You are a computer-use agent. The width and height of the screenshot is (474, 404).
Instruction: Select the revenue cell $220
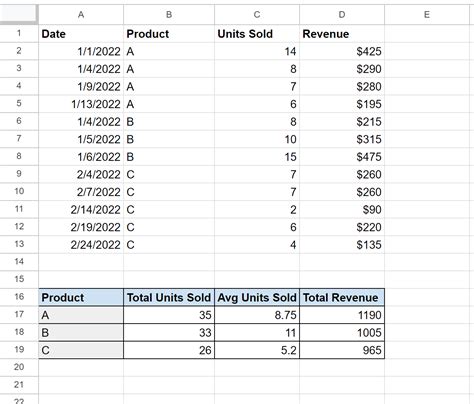coord(342,227)
